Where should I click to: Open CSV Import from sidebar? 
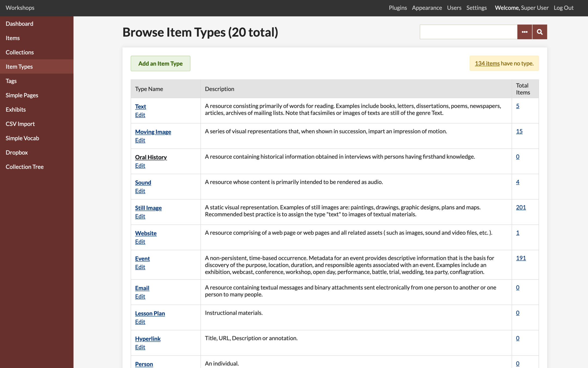20,124
